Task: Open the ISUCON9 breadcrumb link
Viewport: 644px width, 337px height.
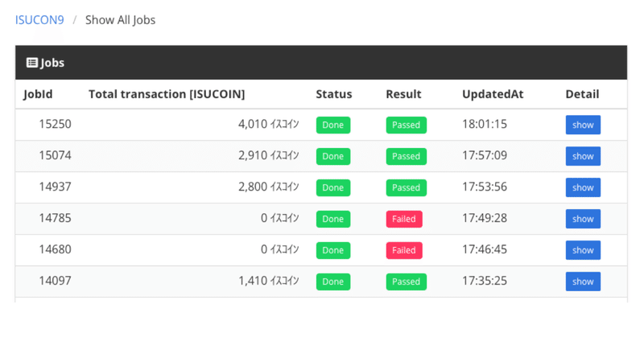Action: click(x=39, y=20)
